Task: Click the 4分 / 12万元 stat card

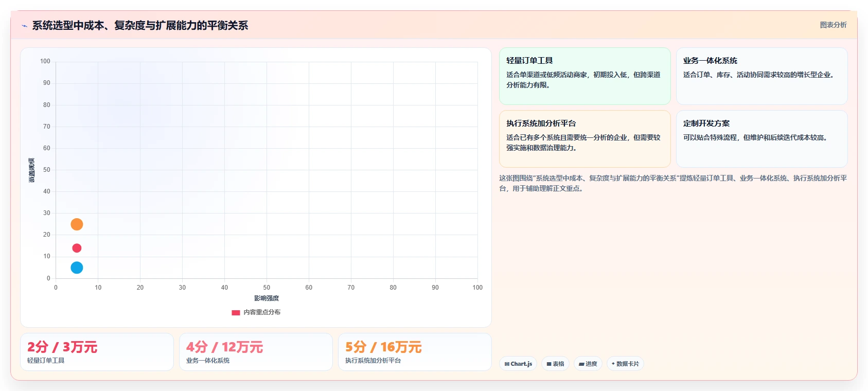Action: click(256, 352)
